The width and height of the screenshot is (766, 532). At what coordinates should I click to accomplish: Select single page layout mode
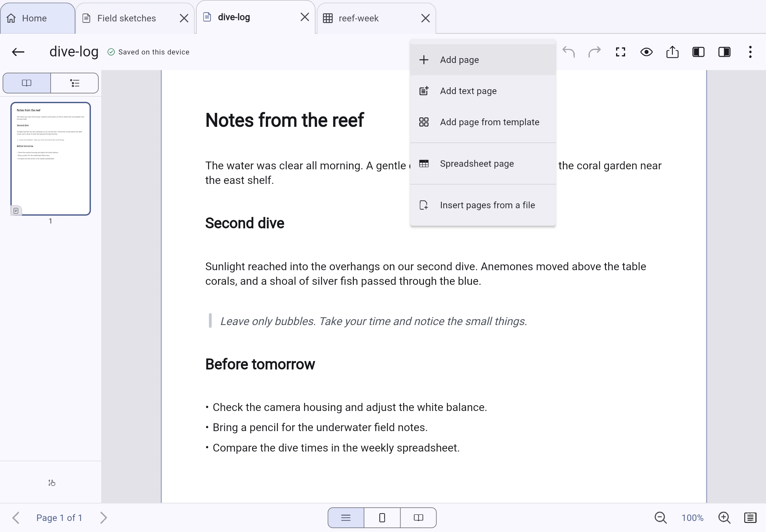tap(382, 518)
